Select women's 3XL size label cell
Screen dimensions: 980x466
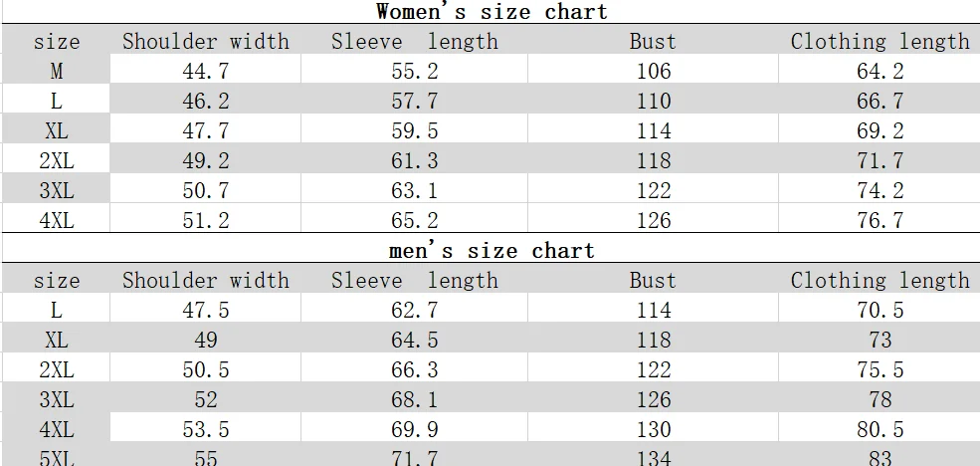point(57,190)
